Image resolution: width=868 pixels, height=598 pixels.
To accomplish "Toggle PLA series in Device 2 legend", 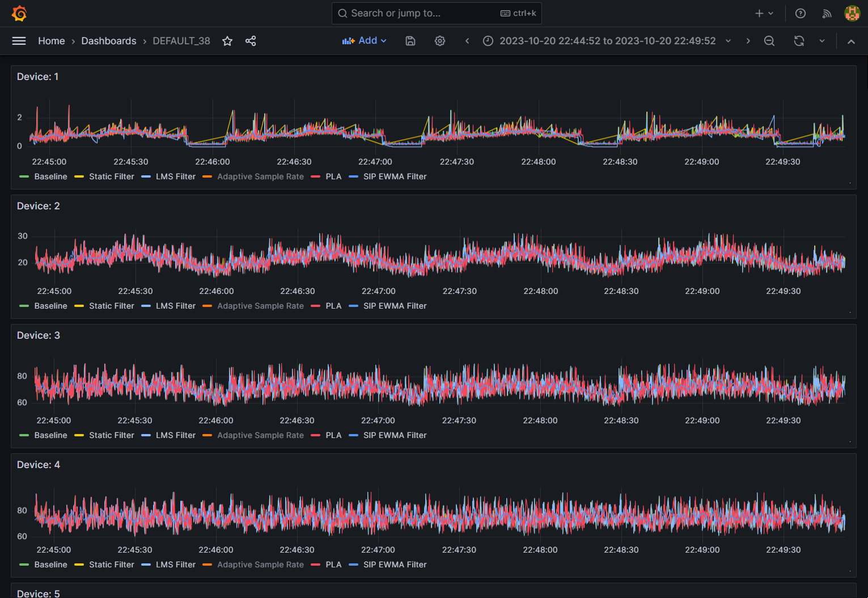I will (x=333, y=306).
